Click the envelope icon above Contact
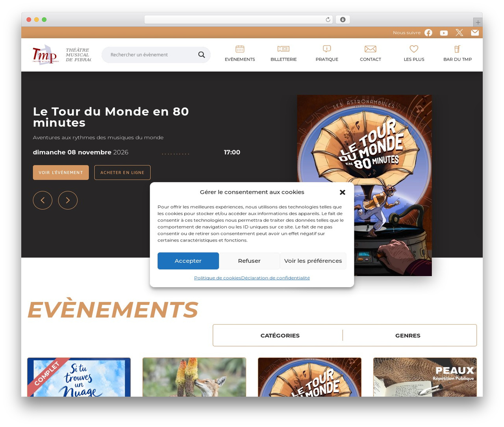Image resolution: width=504 pixels, height=427 pixels. pos(371,49)
